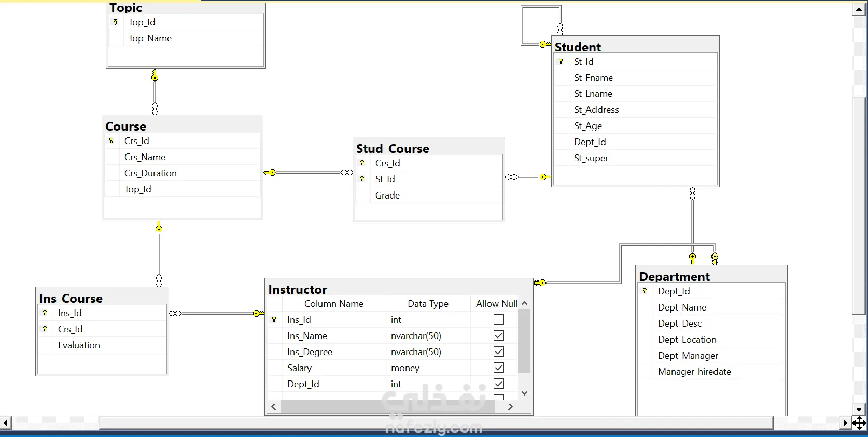The width and height of the screenshot is (868, 437).
Task: Uncheck Allow Nulls for Ins_Name
Action: pos(499,335)
